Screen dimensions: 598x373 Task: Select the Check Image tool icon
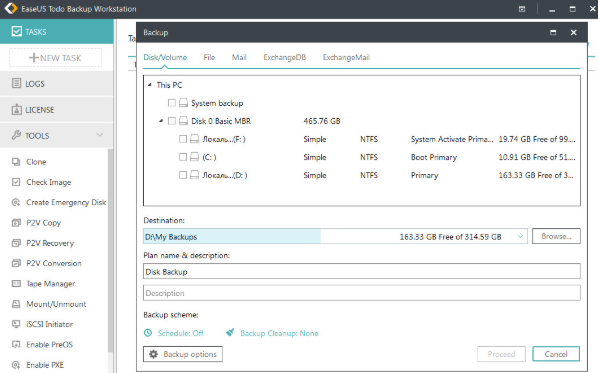tap(16, 182)
